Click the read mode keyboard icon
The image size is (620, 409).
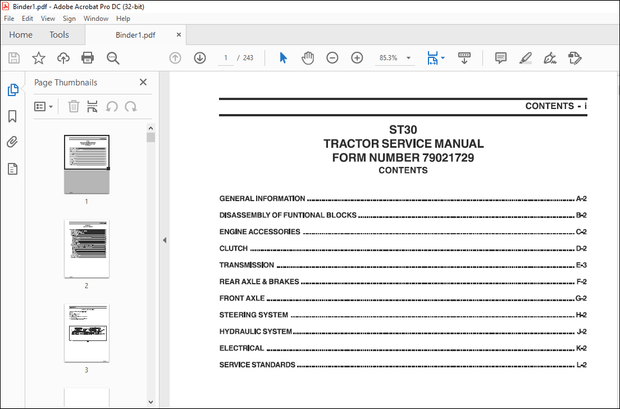(x=464, y=58)
